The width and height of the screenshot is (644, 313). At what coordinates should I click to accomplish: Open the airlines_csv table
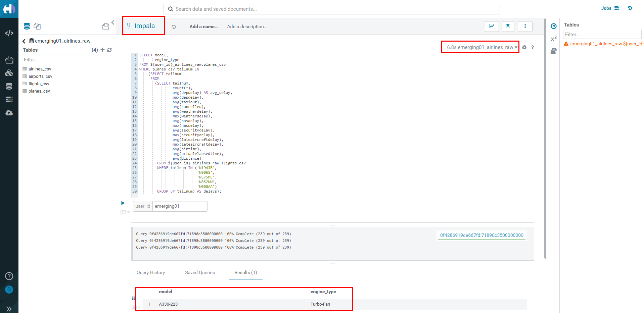pyautogui.click(x=40, y=69)
